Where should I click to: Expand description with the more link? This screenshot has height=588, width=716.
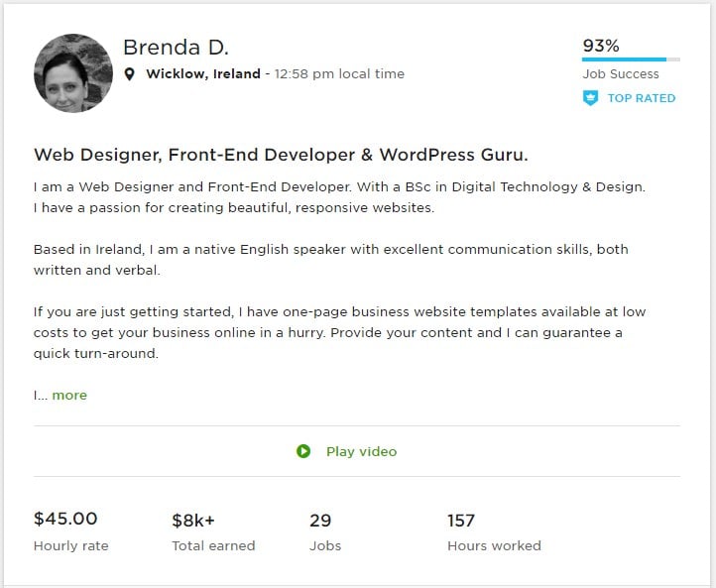pyautogui.click(x=69, y=395)
